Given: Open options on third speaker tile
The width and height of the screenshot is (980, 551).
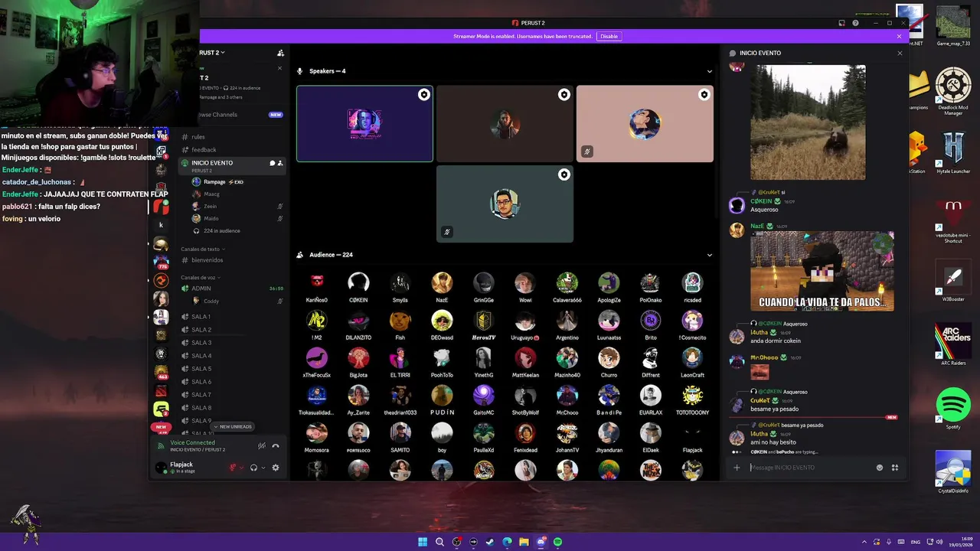Looking at the screenshot, I should [704, 94].
